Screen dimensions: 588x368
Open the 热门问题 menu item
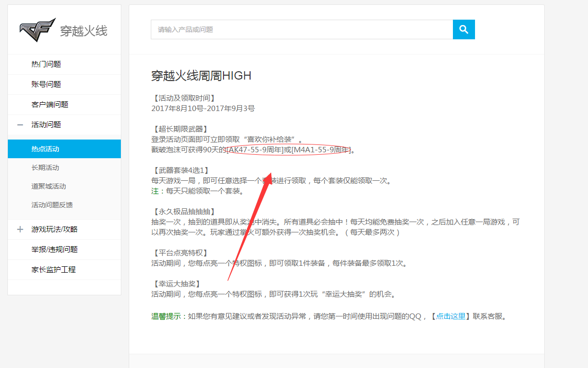pyautogui.click(x=46, y=64)
